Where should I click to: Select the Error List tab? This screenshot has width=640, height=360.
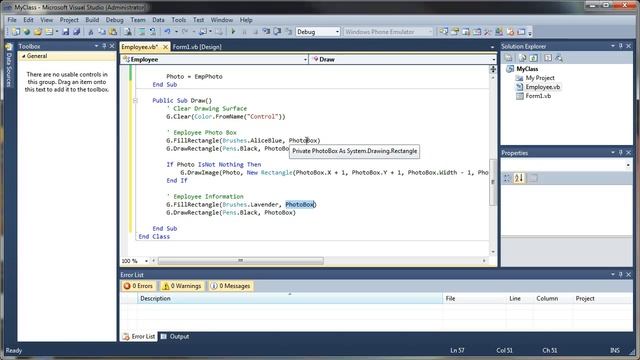(x=139, y=337)
